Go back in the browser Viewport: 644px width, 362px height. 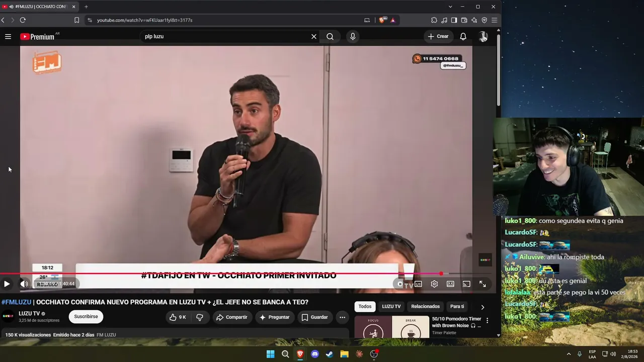pos(3,20)
